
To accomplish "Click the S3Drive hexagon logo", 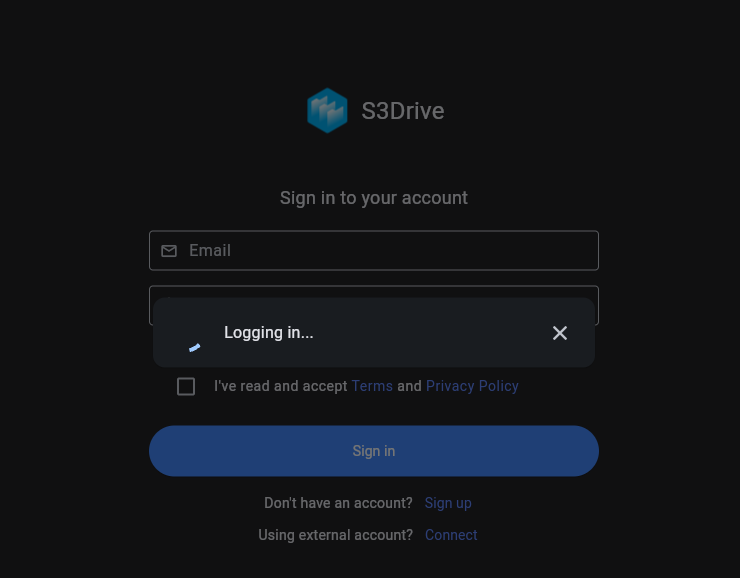I will (327, 110).
